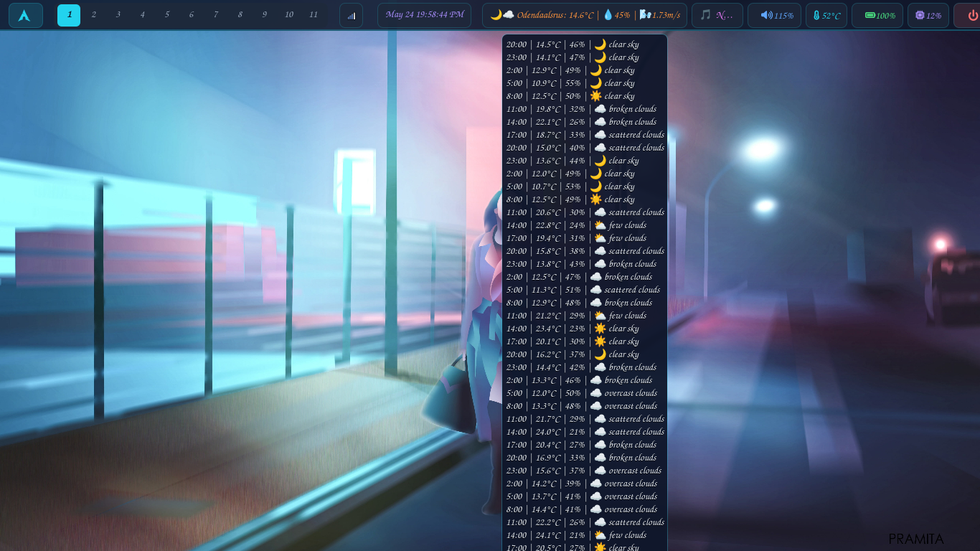Click the '16.9°C' forecast temperature
Viewport: 980px width, 551px height.
point(548,458)
